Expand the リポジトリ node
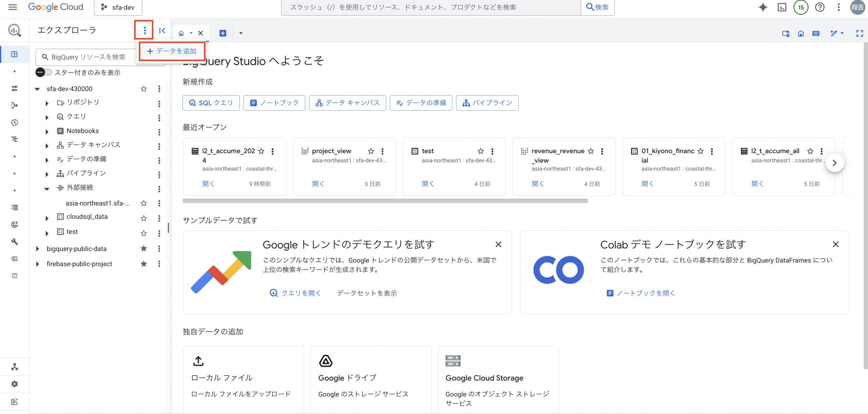Image resolution: width=868 pixels, height=414 pixels. 47,103
